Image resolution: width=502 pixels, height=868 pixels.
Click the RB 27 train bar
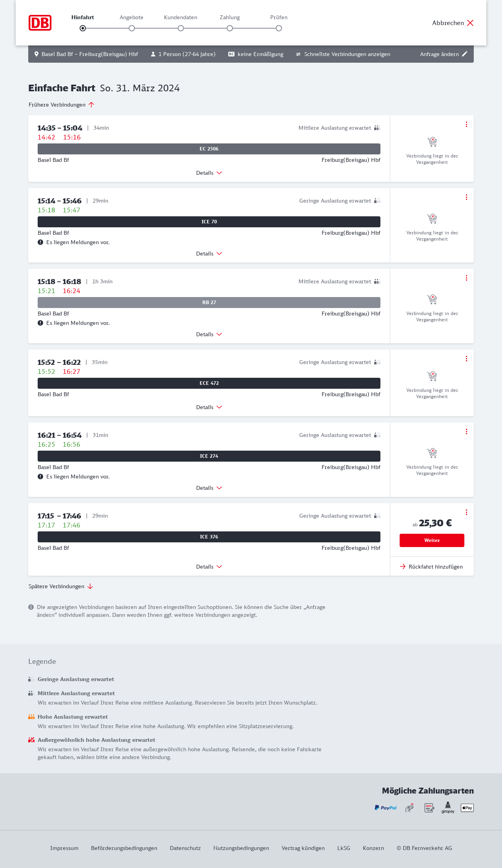209,303
